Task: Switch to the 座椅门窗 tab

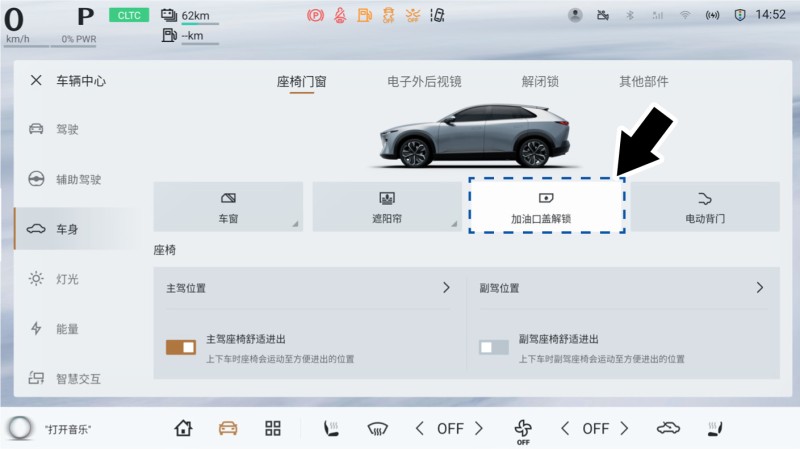Action: click(302, 82)
